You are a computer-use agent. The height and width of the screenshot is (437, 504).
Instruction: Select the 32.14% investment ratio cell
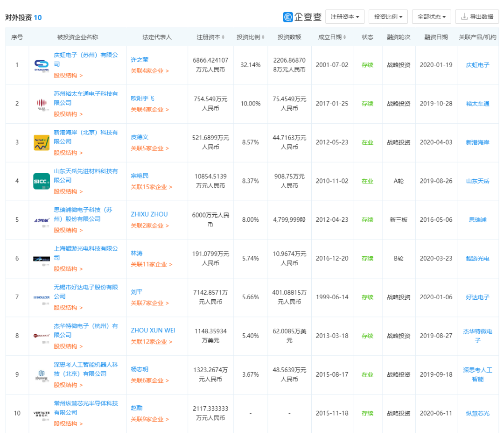251,65
